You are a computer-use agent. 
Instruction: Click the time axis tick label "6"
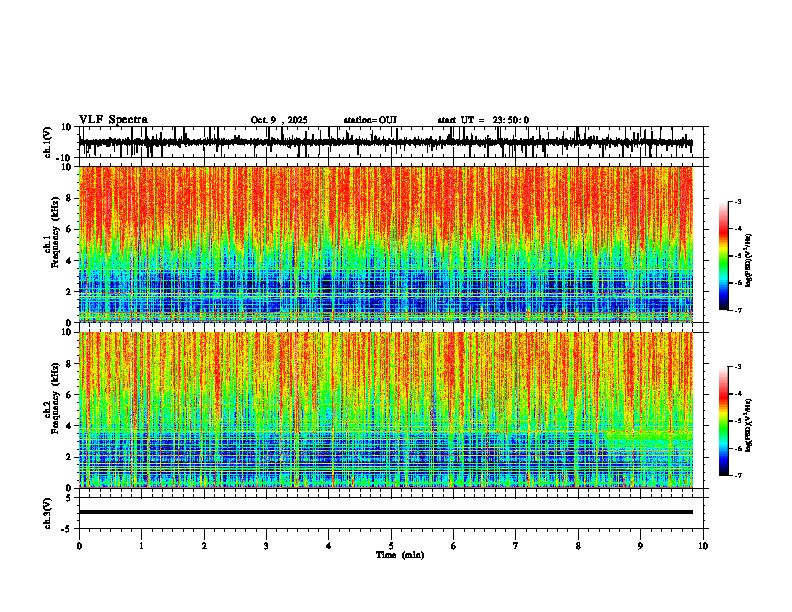coord(453,546)
